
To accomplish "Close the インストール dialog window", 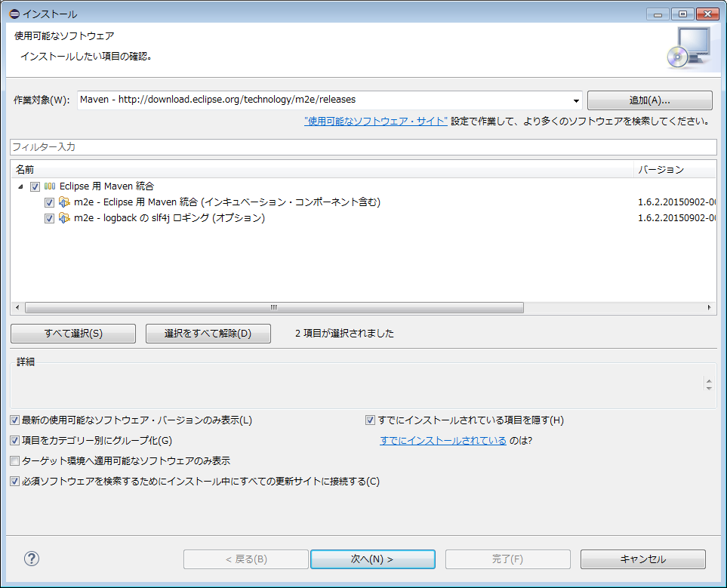I will coord(707,14).
